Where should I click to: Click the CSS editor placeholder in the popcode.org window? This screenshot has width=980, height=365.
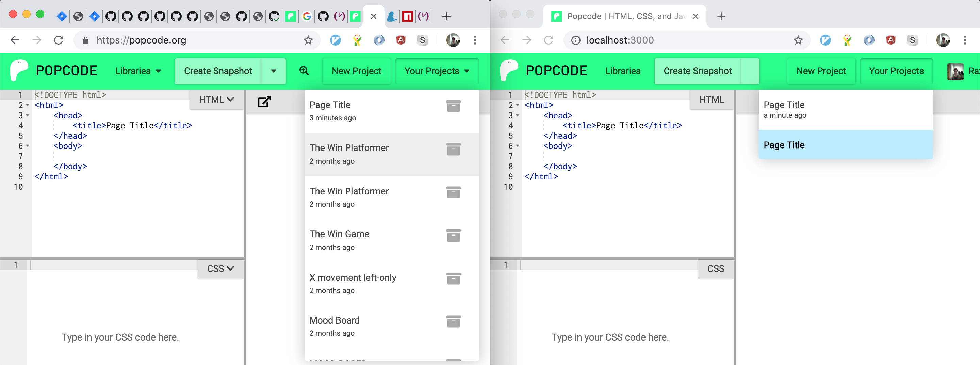[120, 337]
